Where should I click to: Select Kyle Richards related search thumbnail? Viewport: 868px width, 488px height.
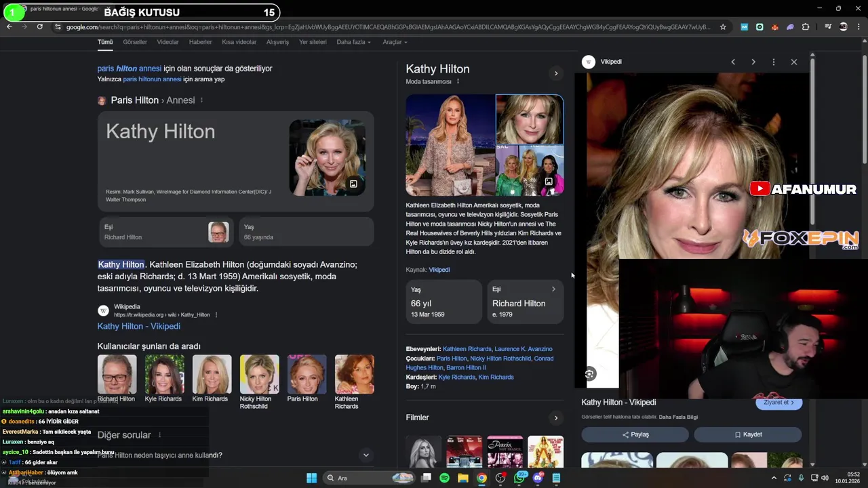164,374
